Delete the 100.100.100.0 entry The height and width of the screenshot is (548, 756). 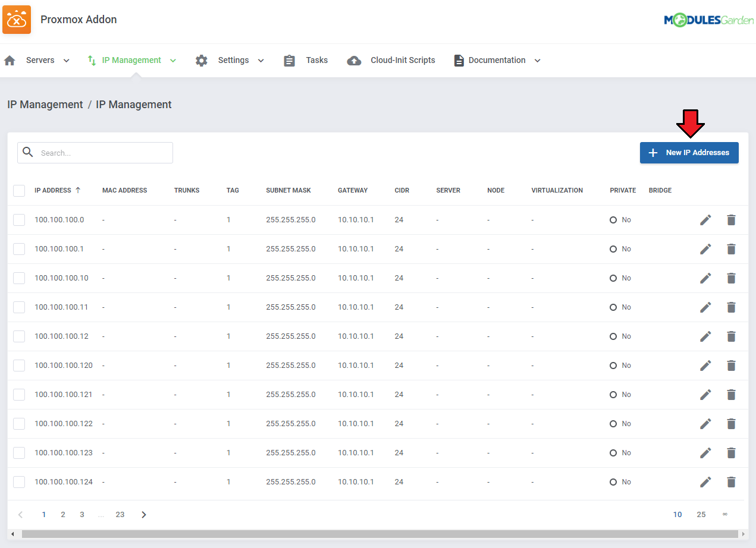731,220
